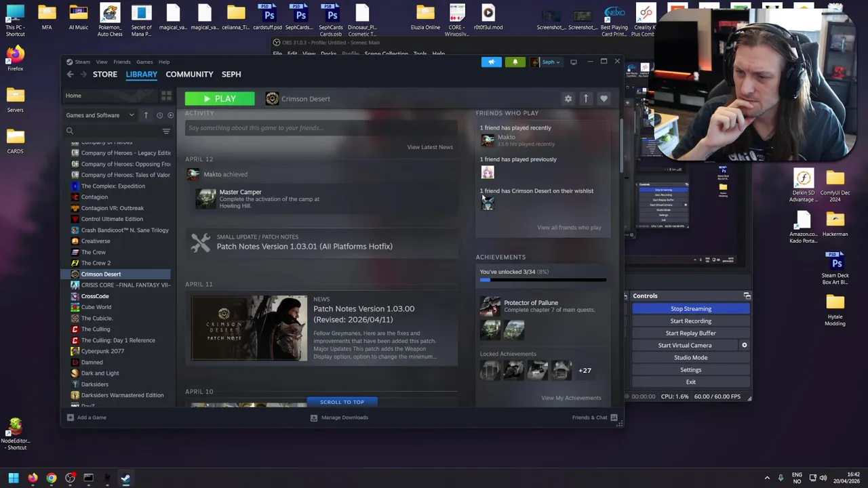Open Games menu in Steam
This screenshot has width=868, height=488.
tap(144, 62)
